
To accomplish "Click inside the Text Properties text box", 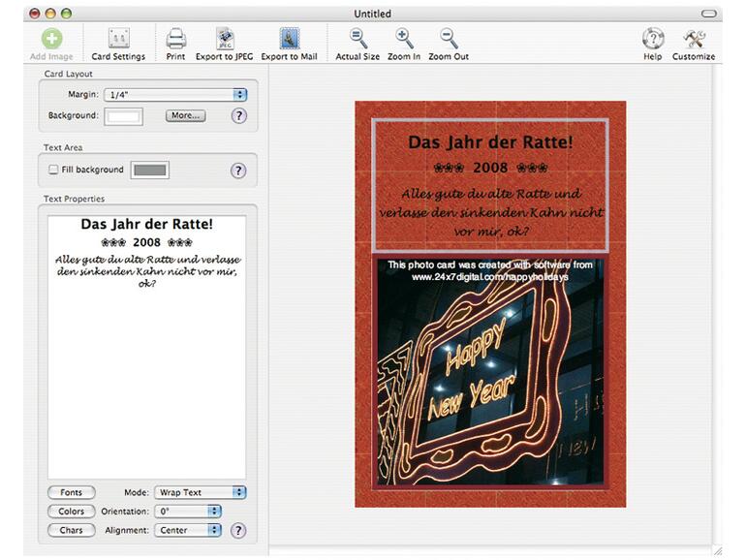I will click(x=146, y=368).
